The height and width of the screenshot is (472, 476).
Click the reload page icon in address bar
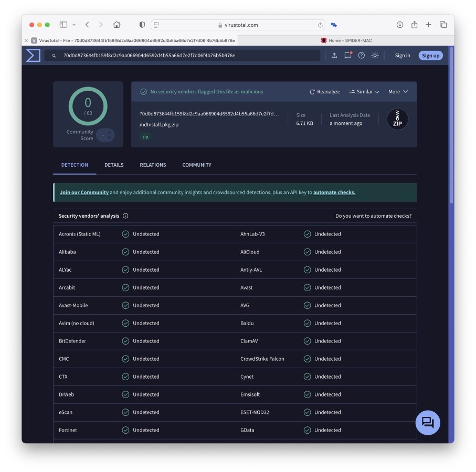point(320,25)
